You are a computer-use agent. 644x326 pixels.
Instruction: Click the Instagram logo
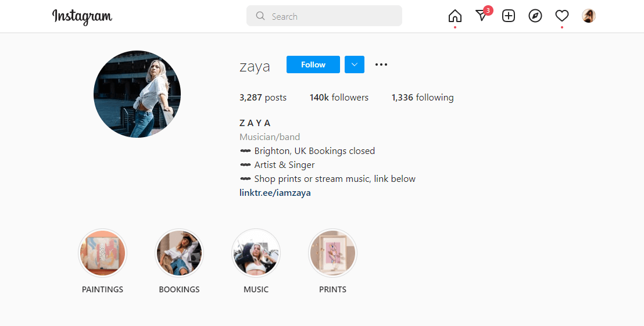[82, 16]
